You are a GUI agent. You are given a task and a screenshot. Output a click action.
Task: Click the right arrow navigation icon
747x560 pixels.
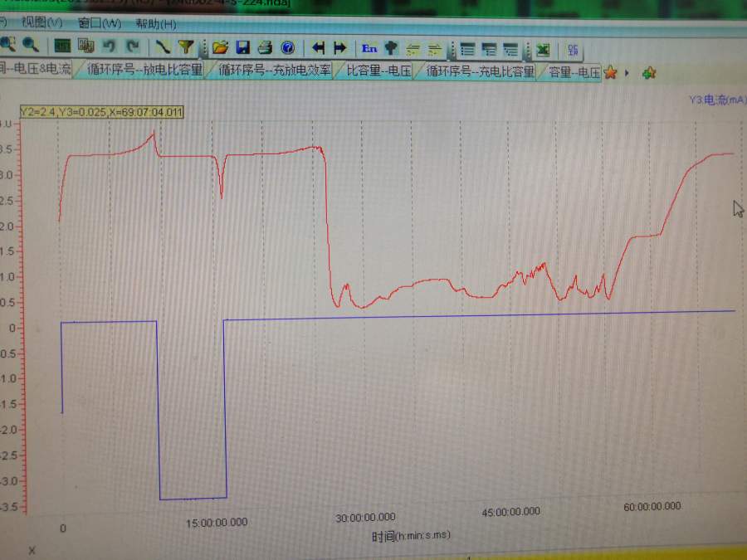click(x=339, y=48)
